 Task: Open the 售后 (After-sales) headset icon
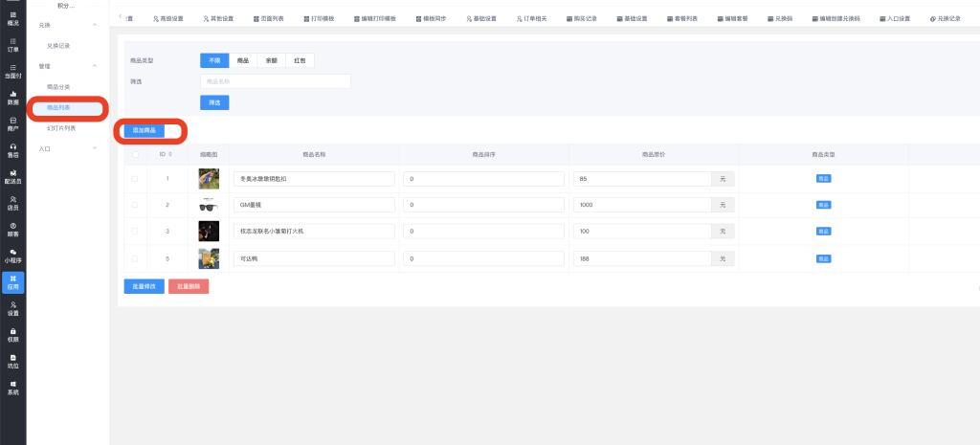pyautogui.click(x=12, y=149)
